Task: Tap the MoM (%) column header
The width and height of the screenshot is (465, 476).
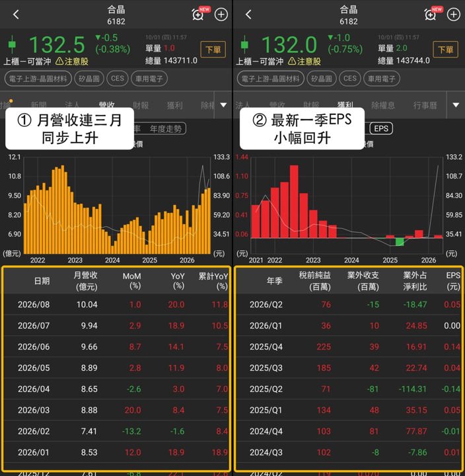Action: click(132, 281)
